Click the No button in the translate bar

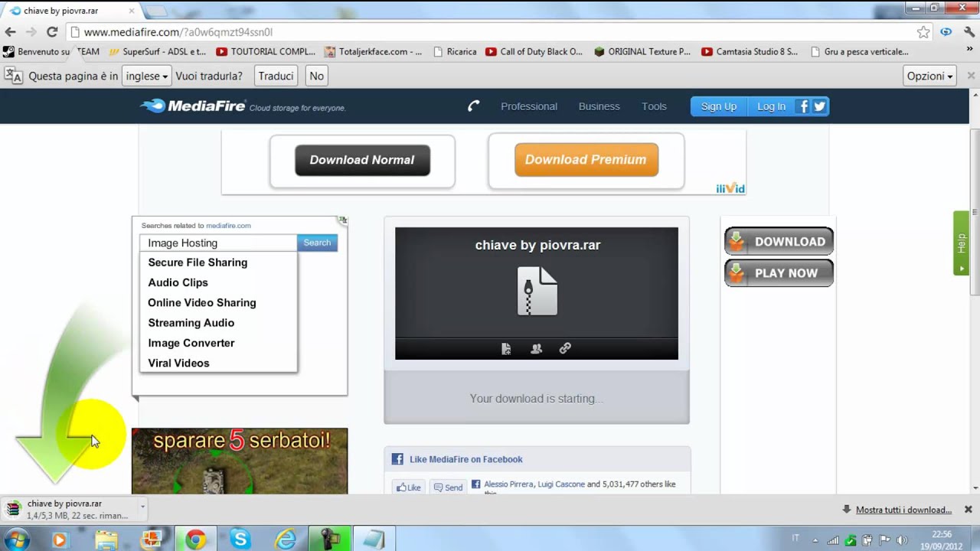point(316,76)
